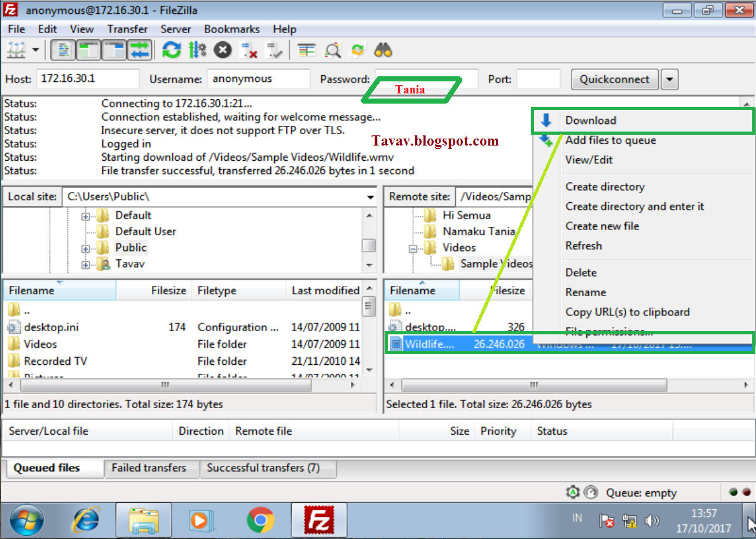The height and width of the screenshot is (539, 756).
Task: Disconnect from the current server
Action: [249, 50]
